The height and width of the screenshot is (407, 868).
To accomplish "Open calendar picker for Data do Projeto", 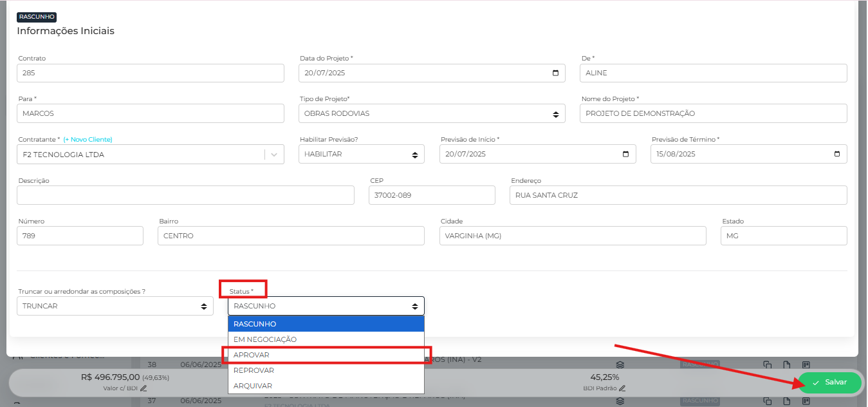I will tap(556, 73).
